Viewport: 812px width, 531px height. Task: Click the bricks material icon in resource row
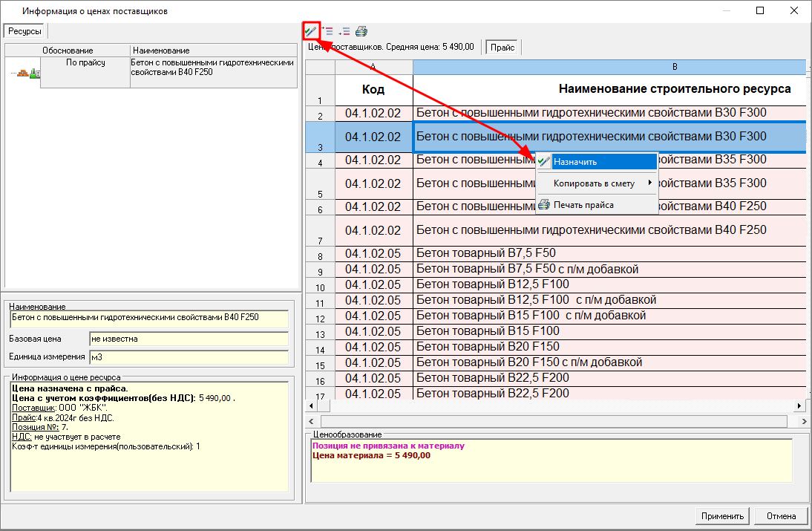[x=23, y=74]
